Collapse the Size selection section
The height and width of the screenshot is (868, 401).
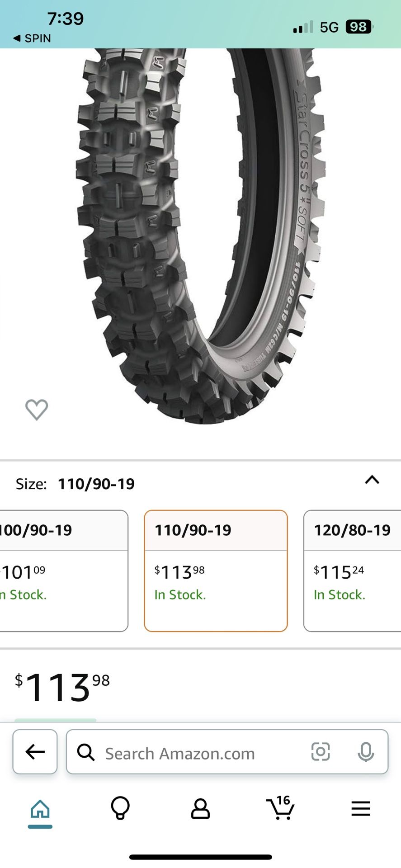pos(372,481)
